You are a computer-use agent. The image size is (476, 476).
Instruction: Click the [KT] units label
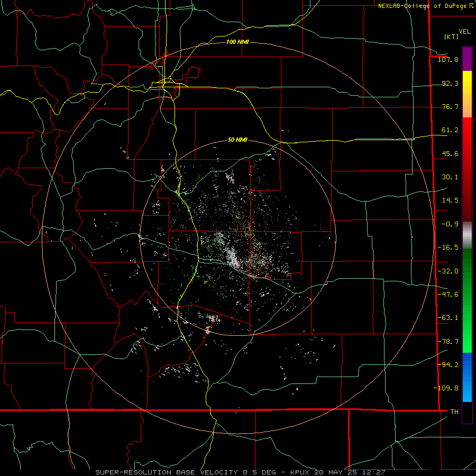452,36
